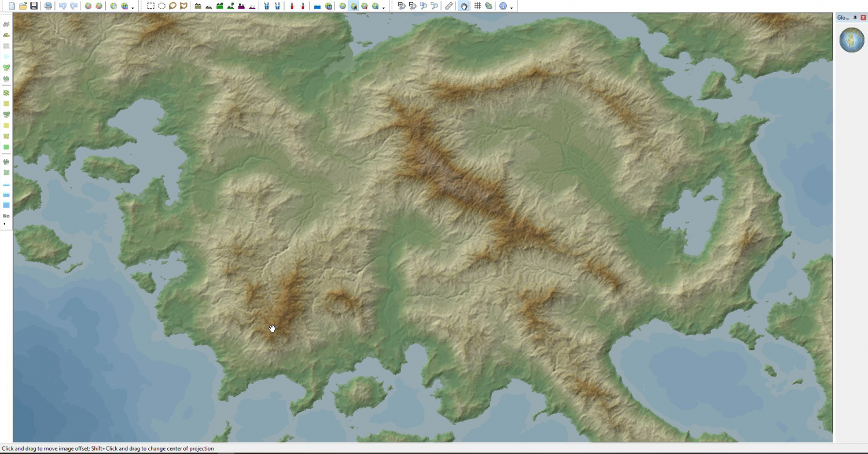Toggle the highlighted globe display mode button

point(354,6)
